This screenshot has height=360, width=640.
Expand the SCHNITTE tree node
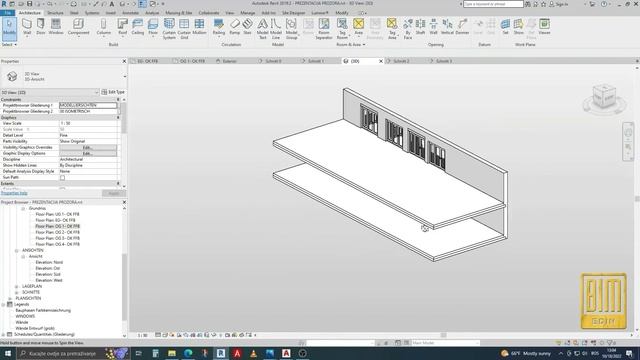click(17, 292)
